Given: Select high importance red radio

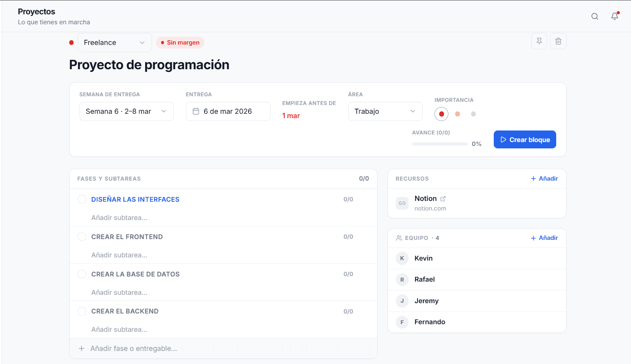Looking at the screenshot, I should tap(441, 114).
